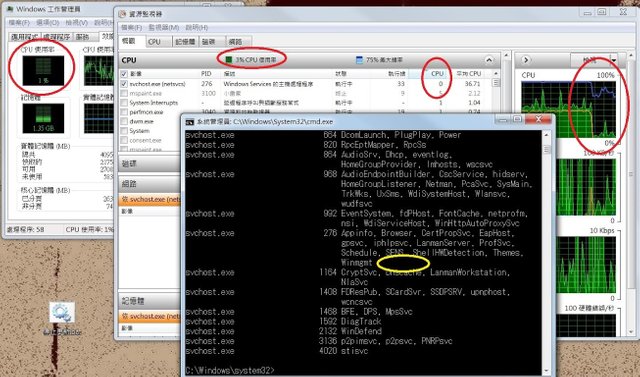The height and width of the screenshot is (377, 640).
Task: Sort by the Status column header
Action: 341,74
